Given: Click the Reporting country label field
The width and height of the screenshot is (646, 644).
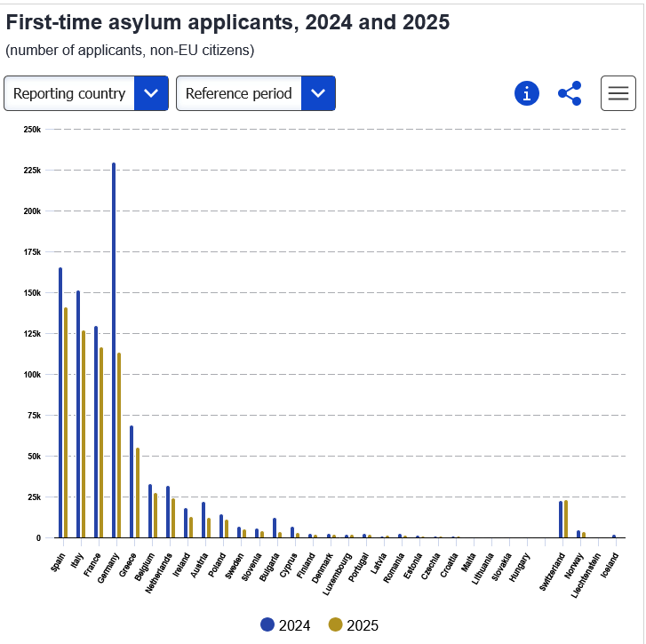Looking at the screenshot, I should tap(69, 93).
